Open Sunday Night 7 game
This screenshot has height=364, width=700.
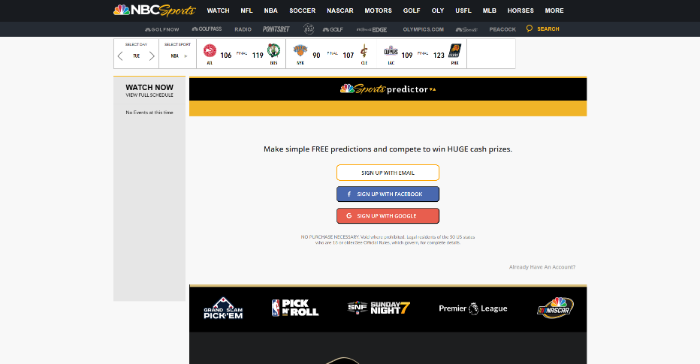pyautogui.click(x=379, y=308)
